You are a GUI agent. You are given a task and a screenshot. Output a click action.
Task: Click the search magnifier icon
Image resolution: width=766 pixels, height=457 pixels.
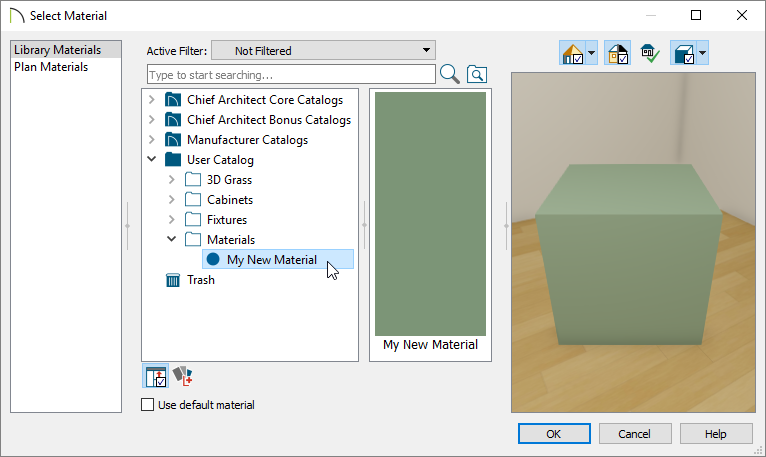449,74
